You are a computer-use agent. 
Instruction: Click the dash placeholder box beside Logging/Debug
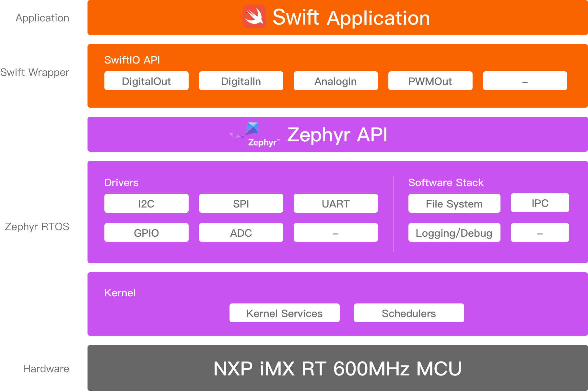click(540, 232)
